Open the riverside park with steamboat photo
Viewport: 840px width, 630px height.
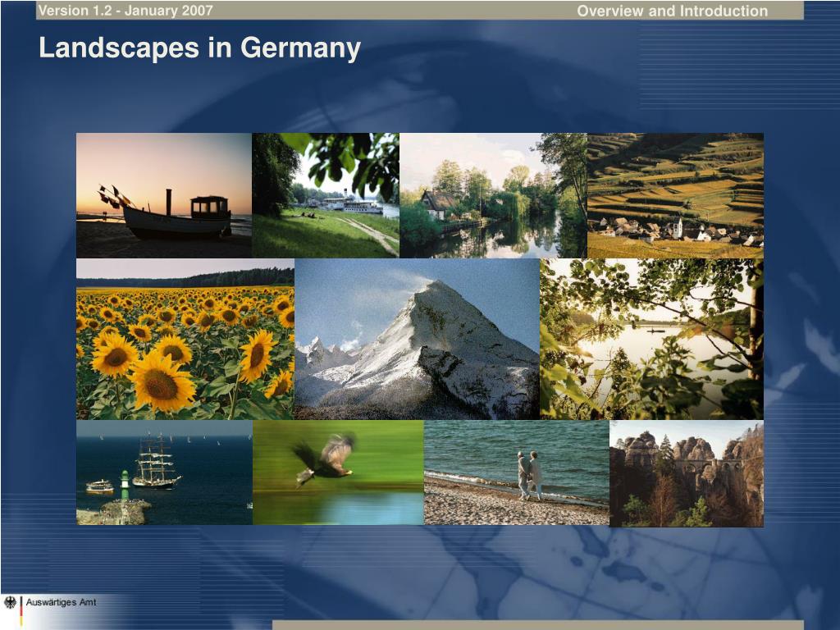point(326,195)
